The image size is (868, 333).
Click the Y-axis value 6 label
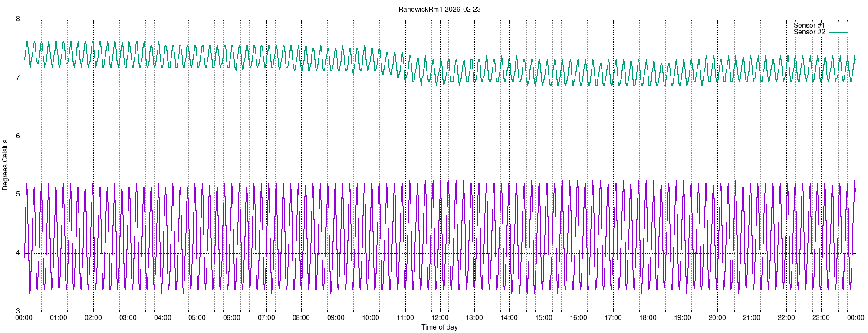tap(18, 136)
